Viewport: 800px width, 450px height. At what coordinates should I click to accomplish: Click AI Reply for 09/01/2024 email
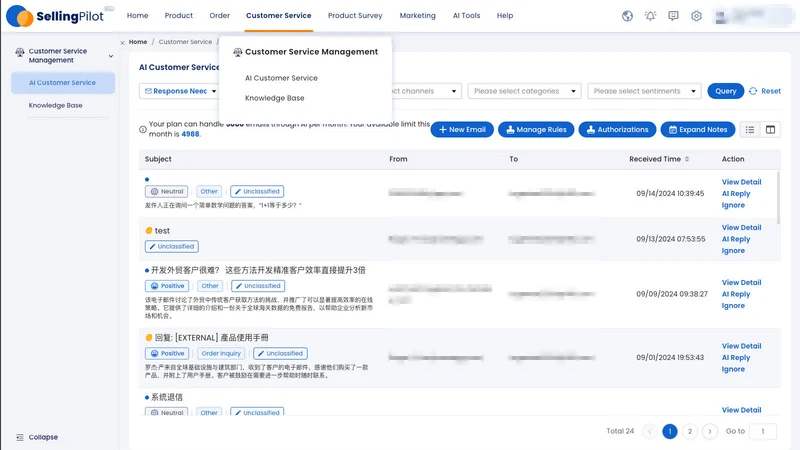(x=736, y=358)
